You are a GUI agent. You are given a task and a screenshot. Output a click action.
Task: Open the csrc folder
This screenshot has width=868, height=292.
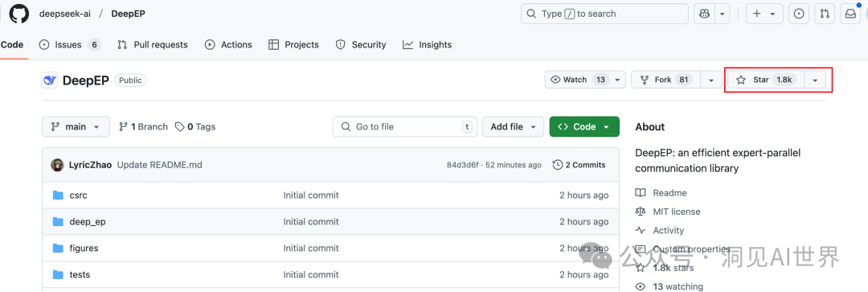(79, 195)
